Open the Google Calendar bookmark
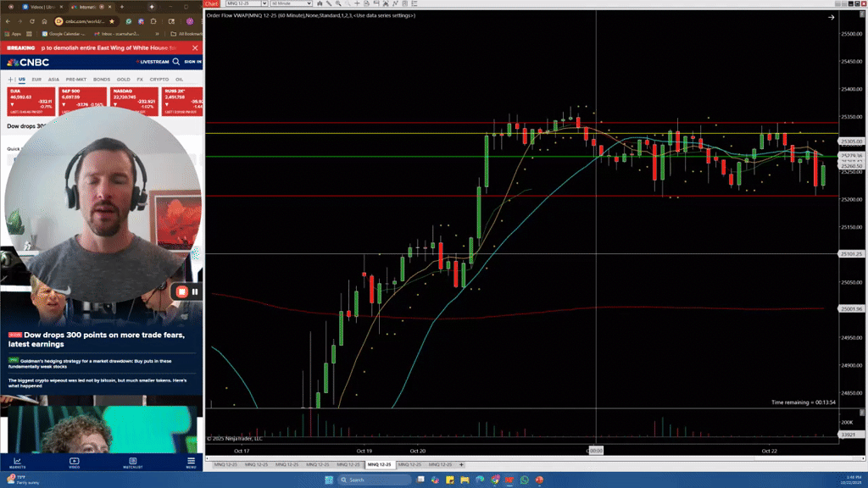This screenshot has width=868, height=488. click(64, 34)
